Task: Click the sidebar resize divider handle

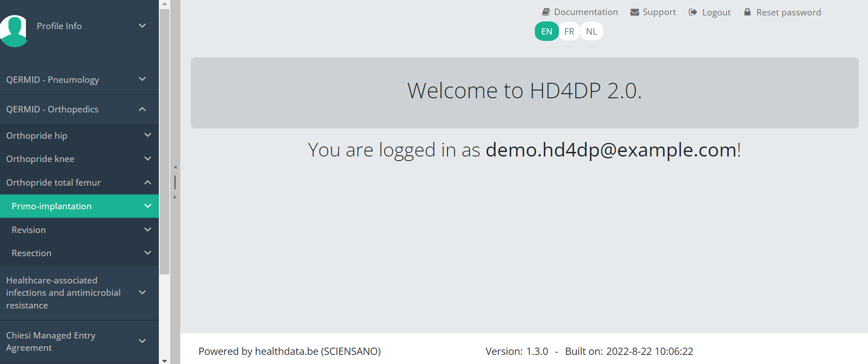Action: pos(175,182)
